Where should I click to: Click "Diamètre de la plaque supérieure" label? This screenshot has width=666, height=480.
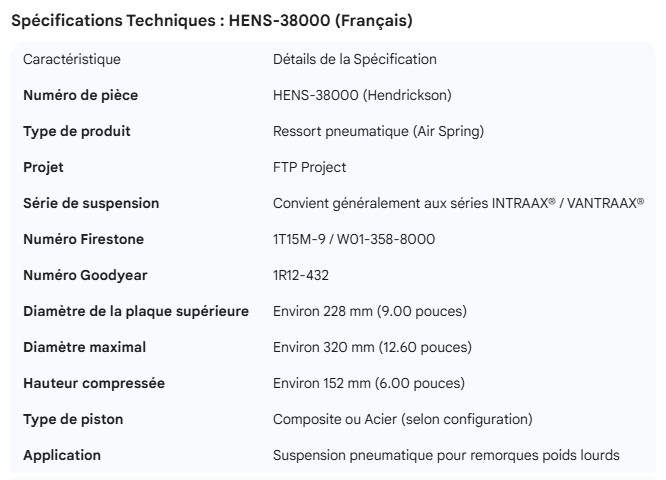[x=136, y=311]
